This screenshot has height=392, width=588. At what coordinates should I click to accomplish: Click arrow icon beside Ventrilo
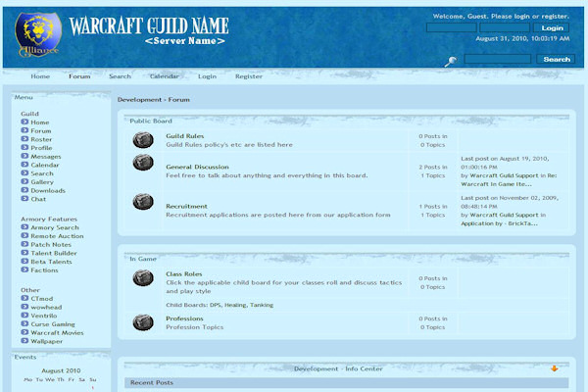pos(24,316)
